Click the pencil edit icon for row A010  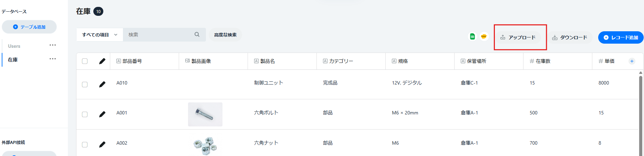102,84
